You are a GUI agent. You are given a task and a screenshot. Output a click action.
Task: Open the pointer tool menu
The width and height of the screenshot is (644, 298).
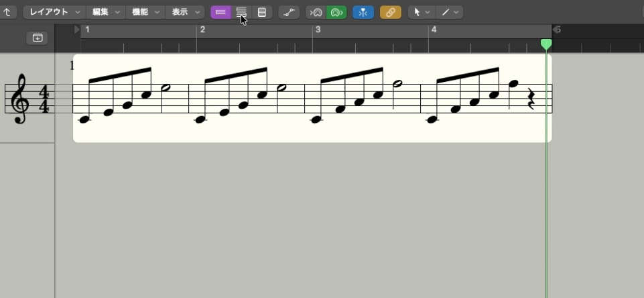(422, 12)
